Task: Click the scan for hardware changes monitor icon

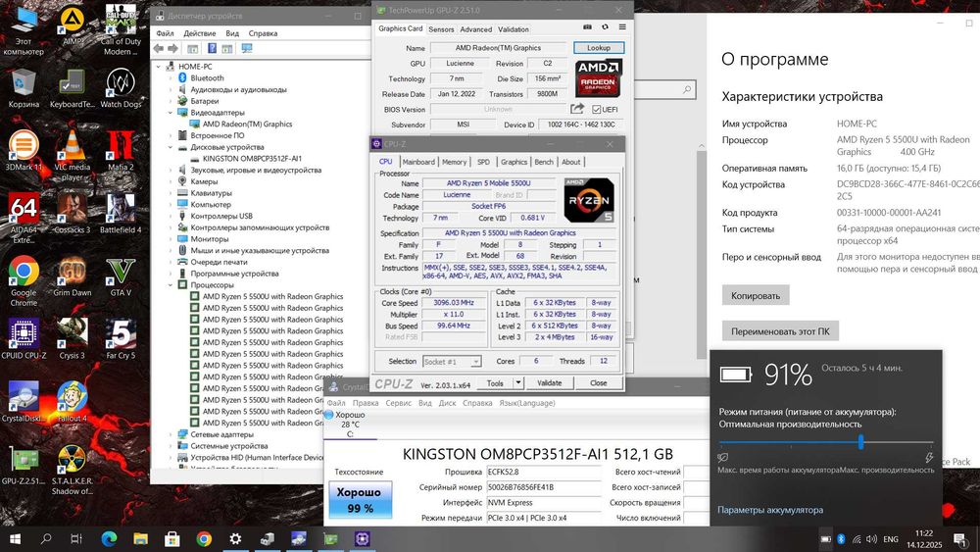Action: pos(247,48)
